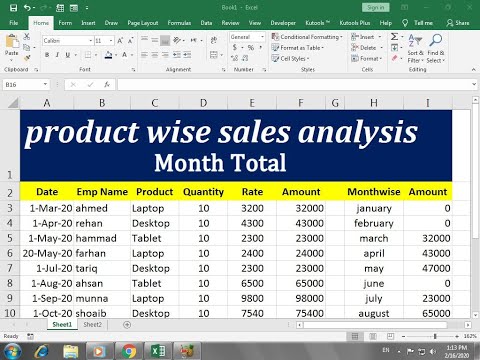The image size is (480, 360).
Task: Switch to the Page Layout tab
Action: pos(143,23)
